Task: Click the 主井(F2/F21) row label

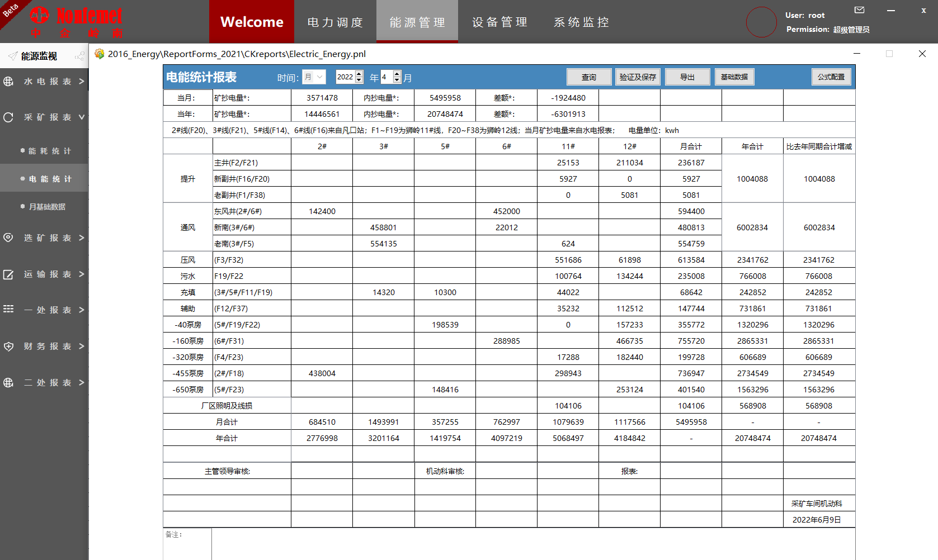Action: [252, 163]
